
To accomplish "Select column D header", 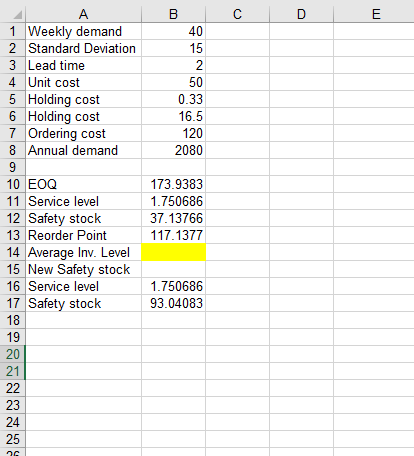I will coord(301,14).
